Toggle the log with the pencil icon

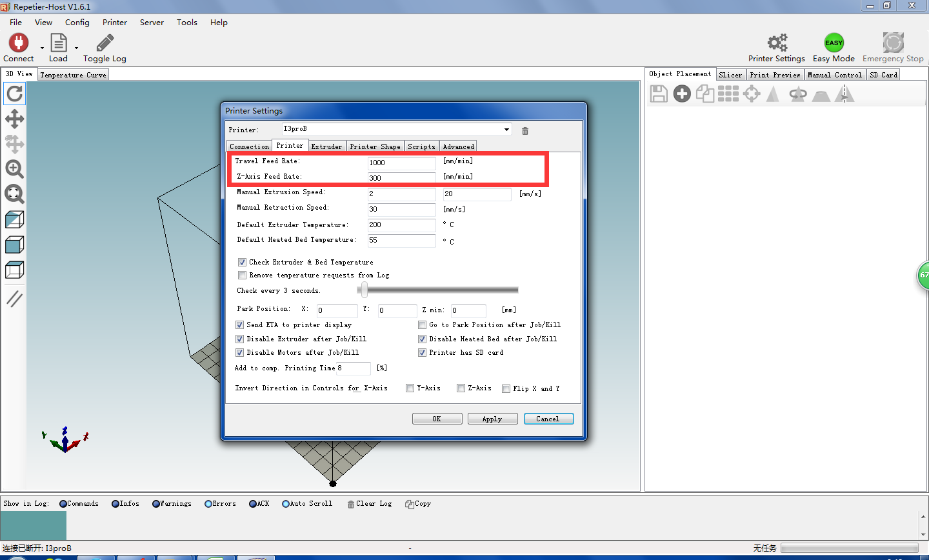click(105, 43)
